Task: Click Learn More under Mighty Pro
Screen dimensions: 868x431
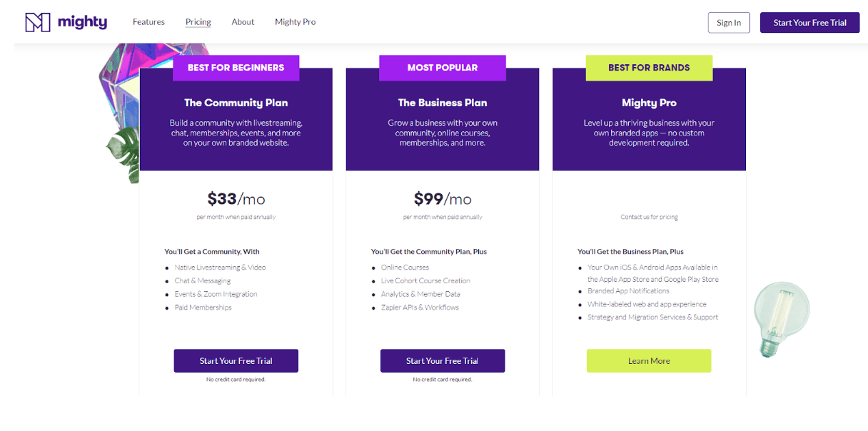Action: coord(648,360)
